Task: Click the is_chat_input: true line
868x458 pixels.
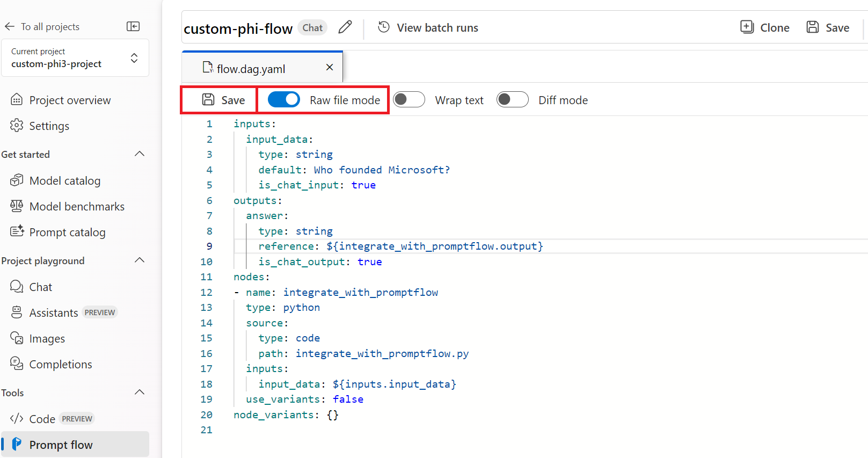Action: click(x=317, y=185)
